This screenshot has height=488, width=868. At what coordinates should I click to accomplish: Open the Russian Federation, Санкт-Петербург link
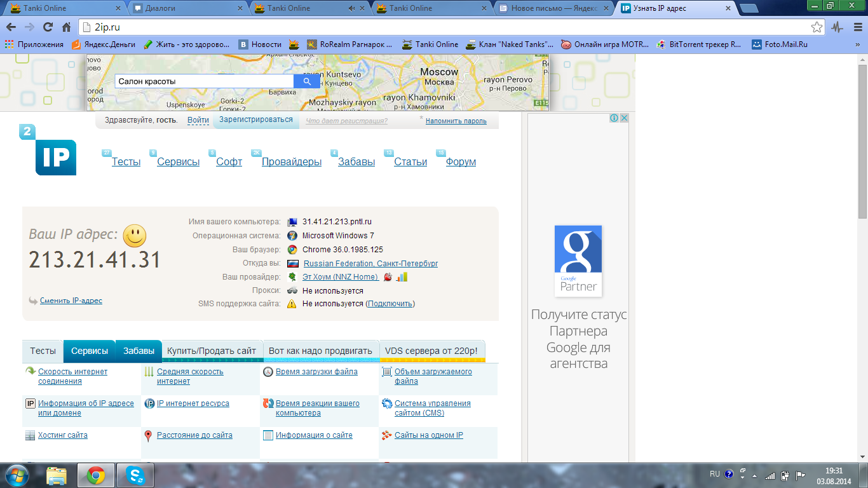pyautogui.click(x=370, y=263)
